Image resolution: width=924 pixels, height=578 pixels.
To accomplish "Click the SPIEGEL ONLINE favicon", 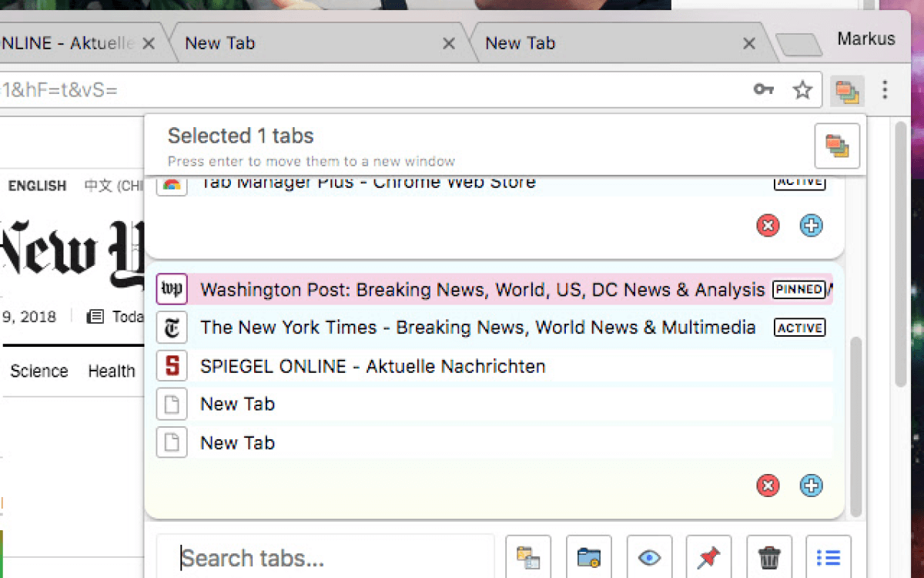I will (x=172, y=366).
